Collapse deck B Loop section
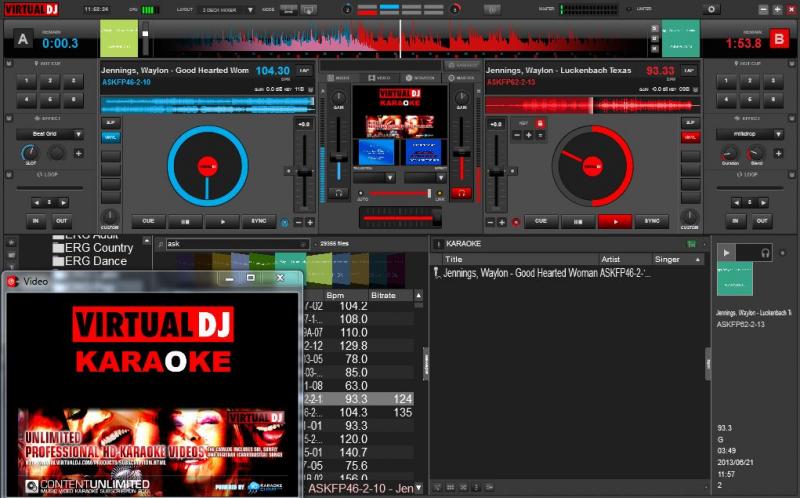800x498 pixels. (x=791, y=175)
